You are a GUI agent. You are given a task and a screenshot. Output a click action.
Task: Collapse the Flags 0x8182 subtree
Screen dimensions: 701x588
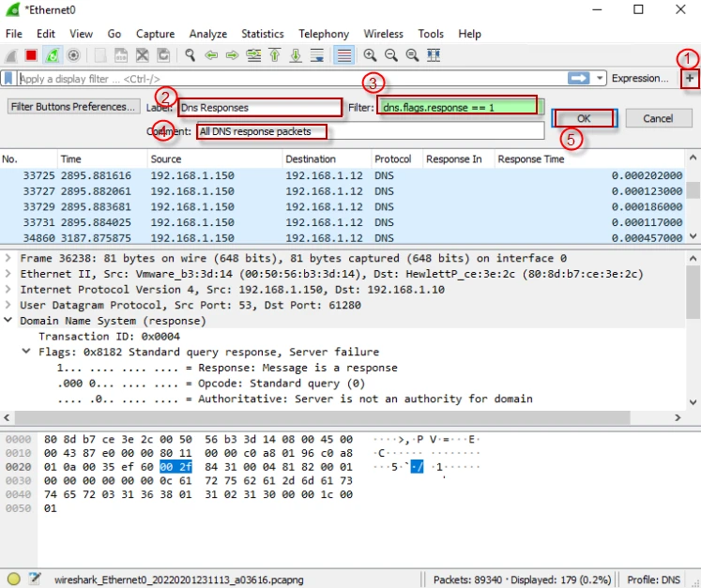26,352
